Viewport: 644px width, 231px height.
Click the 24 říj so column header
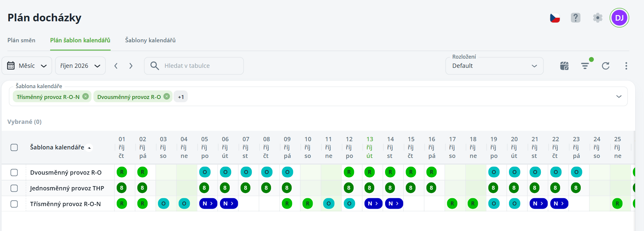[x=597, y=147]
